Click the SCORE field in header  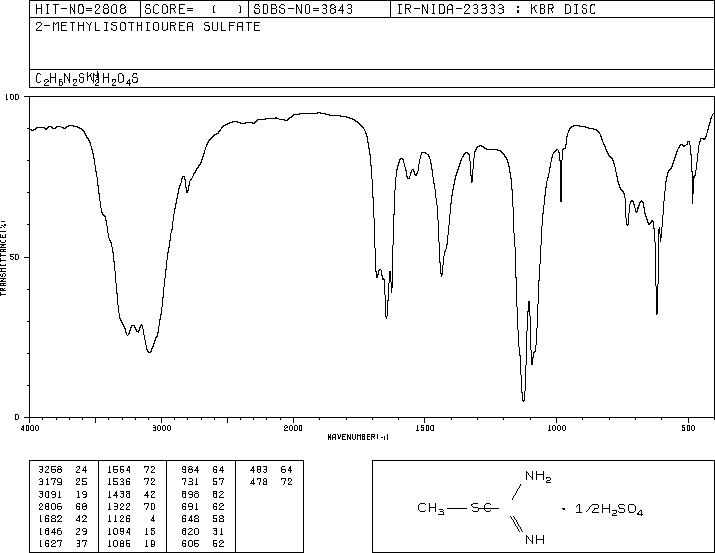(x=194, y=9)
